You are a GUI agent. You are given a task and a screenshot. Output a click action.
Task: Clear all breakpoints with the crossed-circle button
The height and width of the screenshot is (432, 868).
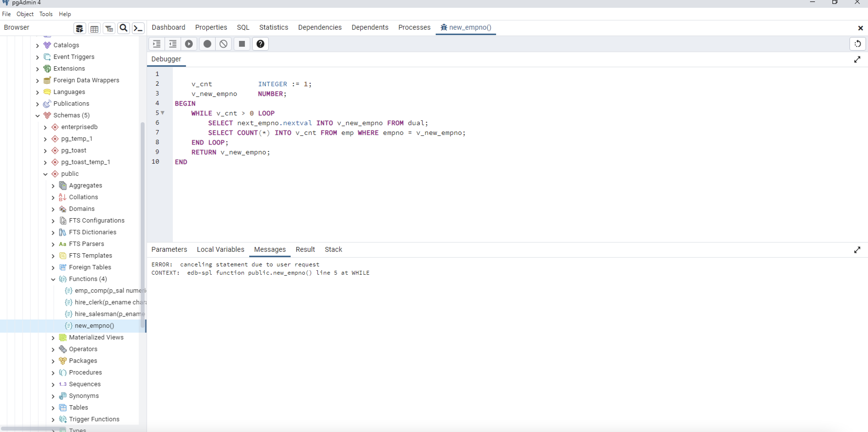223,44
